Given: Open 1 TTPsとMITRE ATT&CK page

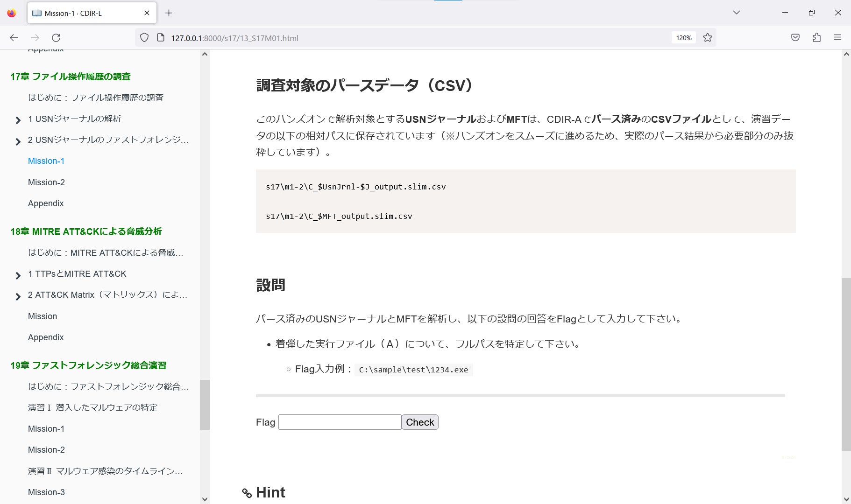Looking at the screenshot, I should pos(77,273).
